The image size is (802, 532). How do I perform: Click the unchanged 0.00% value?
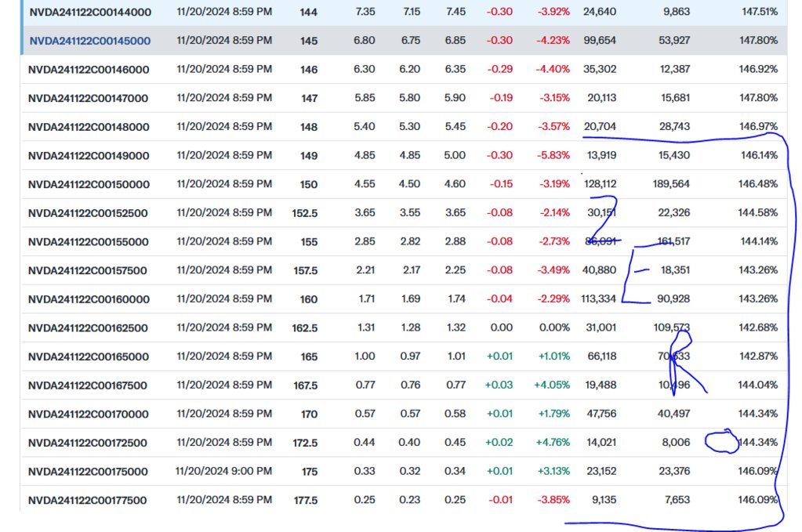tap(554, 327)
